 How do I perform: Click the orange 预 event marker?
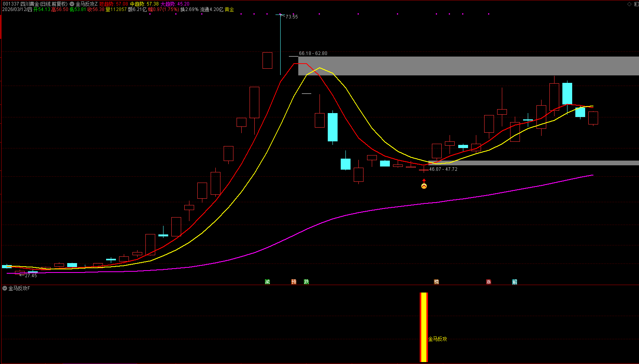tap(294, 282)
